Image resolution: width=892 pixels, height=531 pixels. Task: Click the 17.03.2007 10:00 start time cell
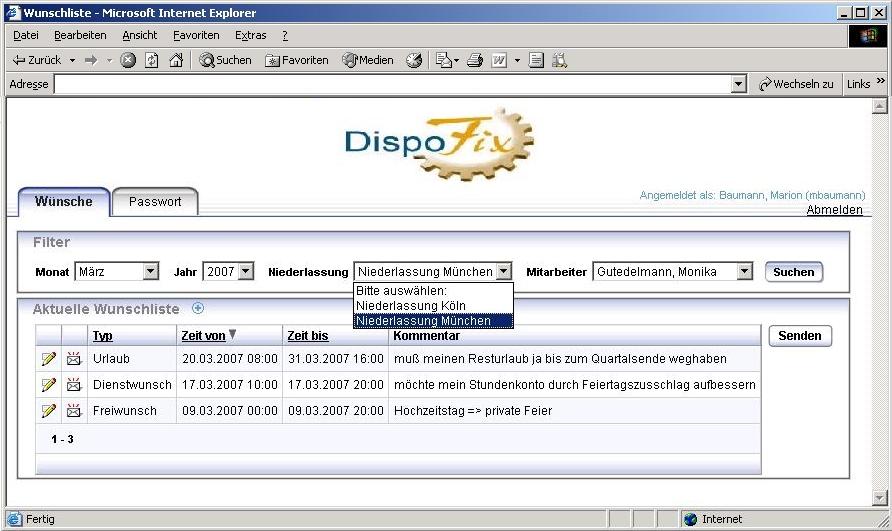(230, 385)
